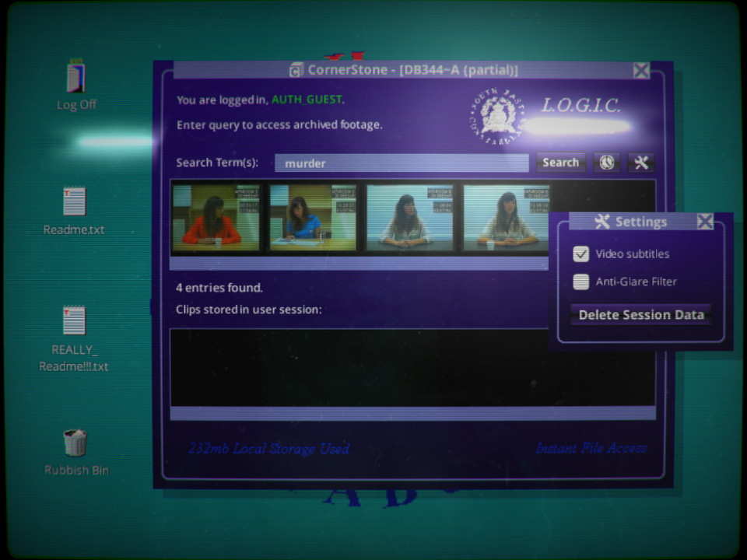This screenshot has height=560, width=747.
Task: Click the CornerStone title bar app icon
Action: [x=296, y=71]
